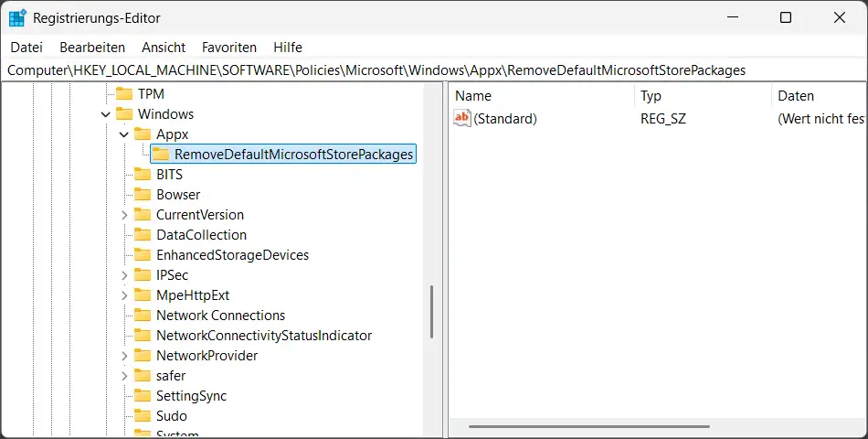The image size is (868, 439).
Task: Open the Favoriten menu
Action: click(x=228, y=47)
